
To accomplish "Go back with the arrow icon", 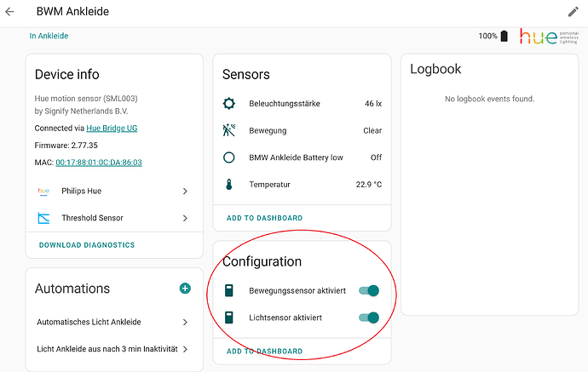I will click(9, 12).
